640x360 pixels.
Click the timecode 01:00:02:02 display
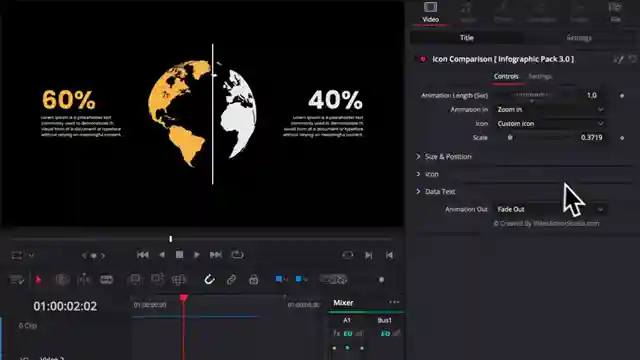point(65,306)
